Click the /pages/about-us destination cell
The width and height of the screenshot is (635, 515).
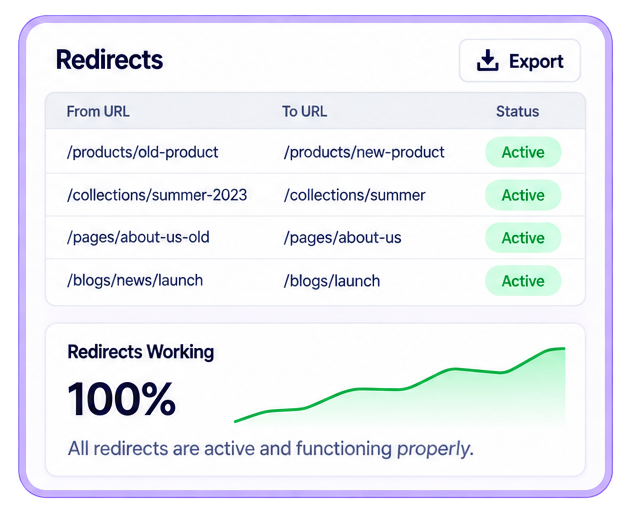pyautogui.click(x=342, y=238)
